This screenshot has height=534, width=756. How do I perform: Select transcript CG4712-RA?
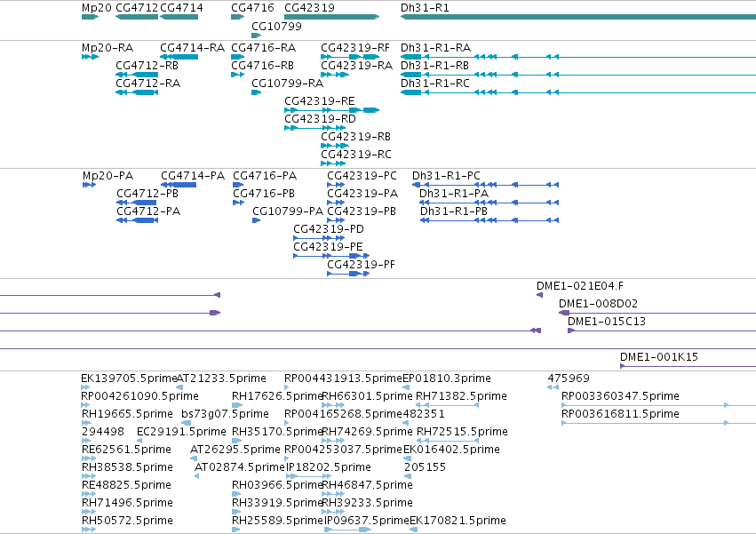click(148, 84)
